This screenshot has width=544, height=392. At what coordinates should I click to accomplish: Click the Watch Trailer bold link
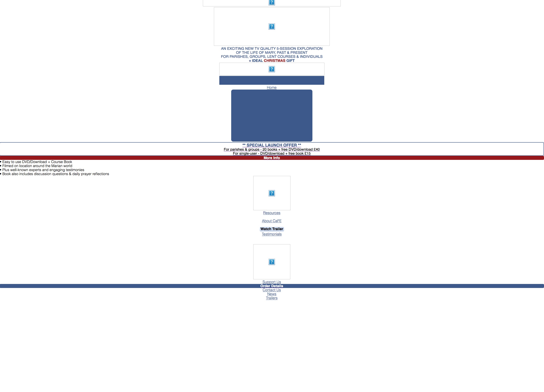272,228
